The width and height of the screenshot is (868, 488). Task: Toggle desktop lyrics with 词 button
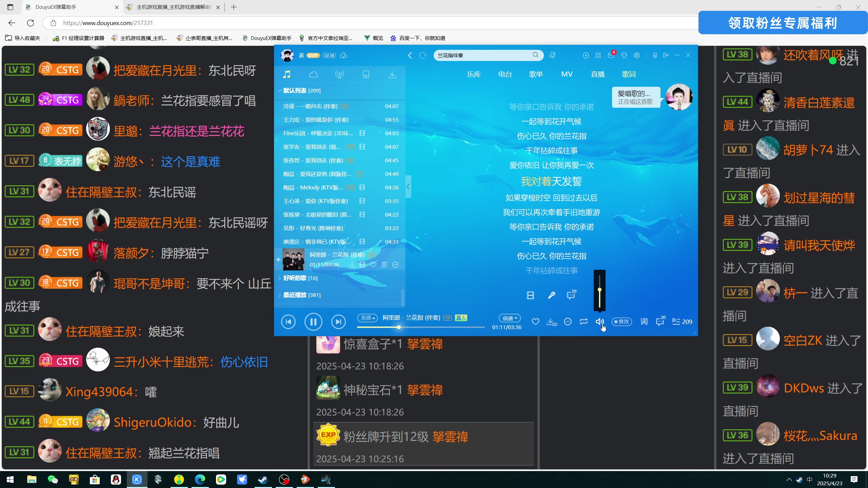pos(644,322)
